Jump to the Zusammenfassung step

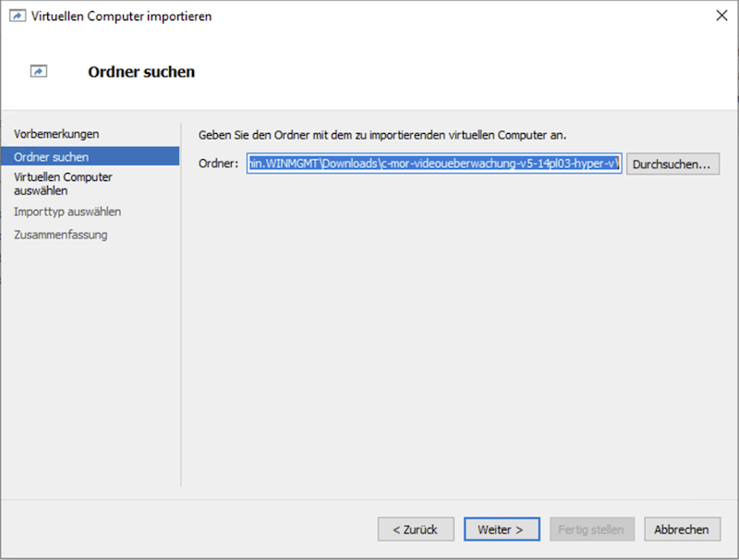pyautogui.click(x=61, y=235)
